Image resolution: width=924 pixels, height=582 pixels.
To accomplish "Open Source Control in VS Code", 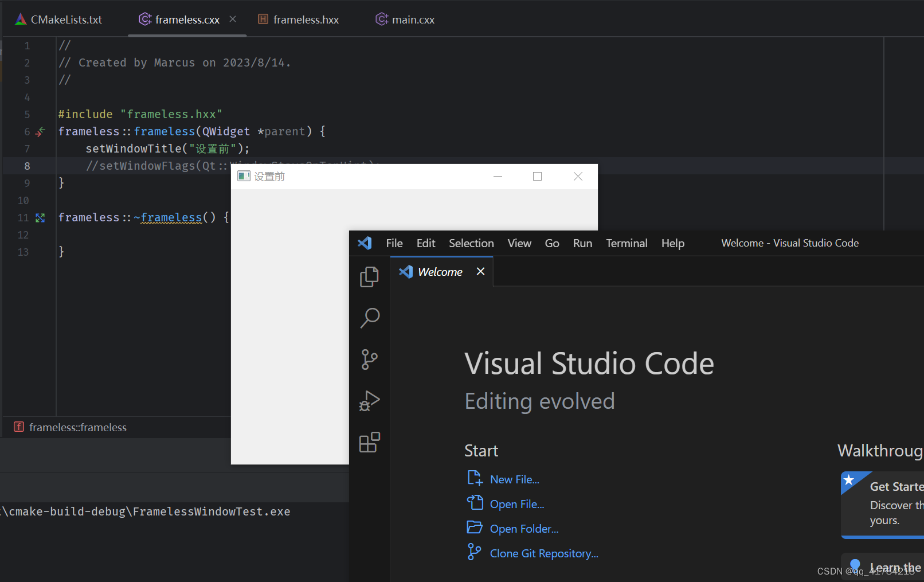I will click(x=369, y=360).
